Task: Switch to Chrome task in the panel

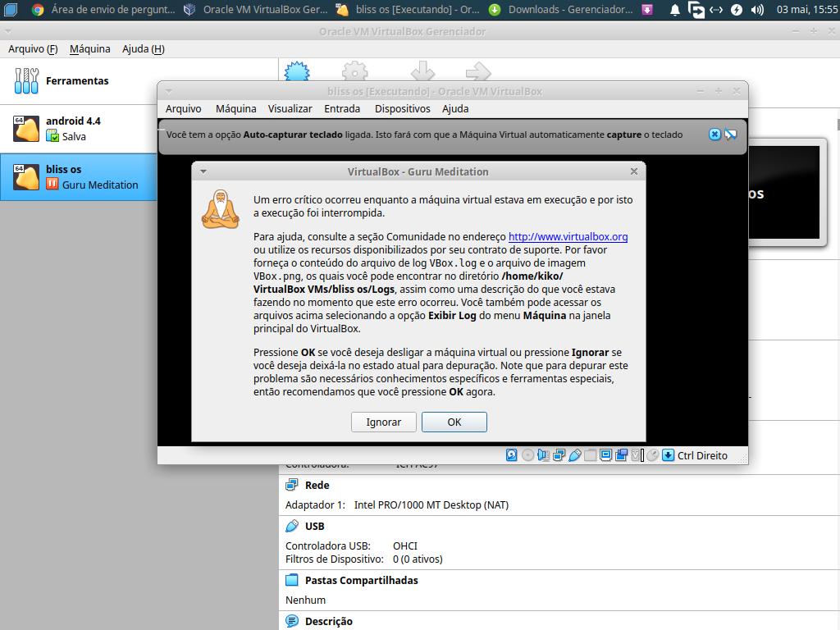Action: [105, 10]
